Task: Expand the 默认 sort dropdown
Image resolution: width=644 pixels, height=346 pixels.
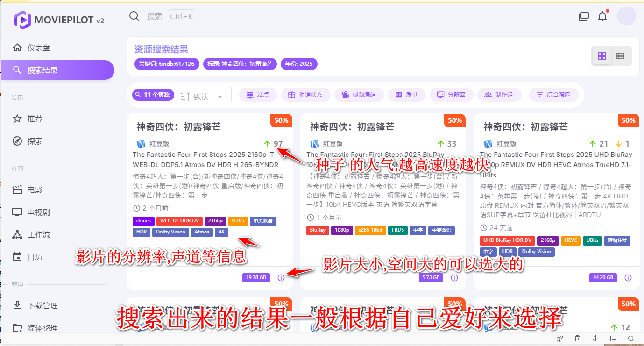Action: click(x=220, y=97)
